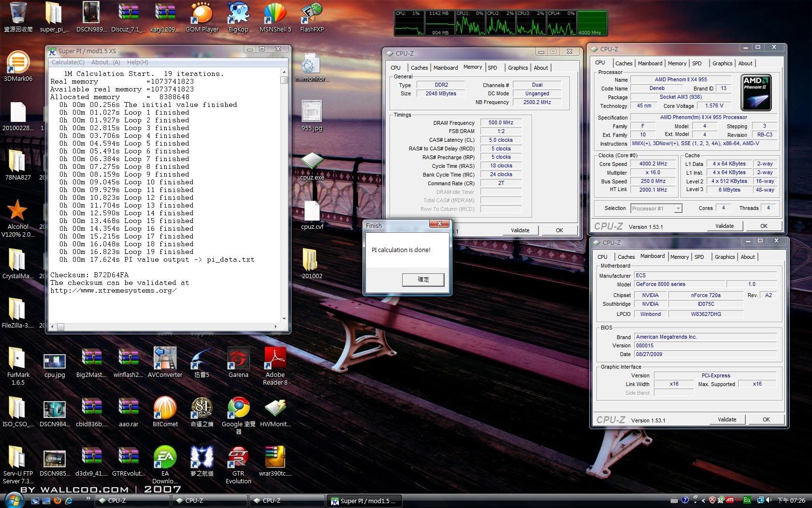Image resolution: width=812 pixels, height=508 pixels.
Task: Open HWMonitor desktop shortcut
Action: (x=275, y=412)
